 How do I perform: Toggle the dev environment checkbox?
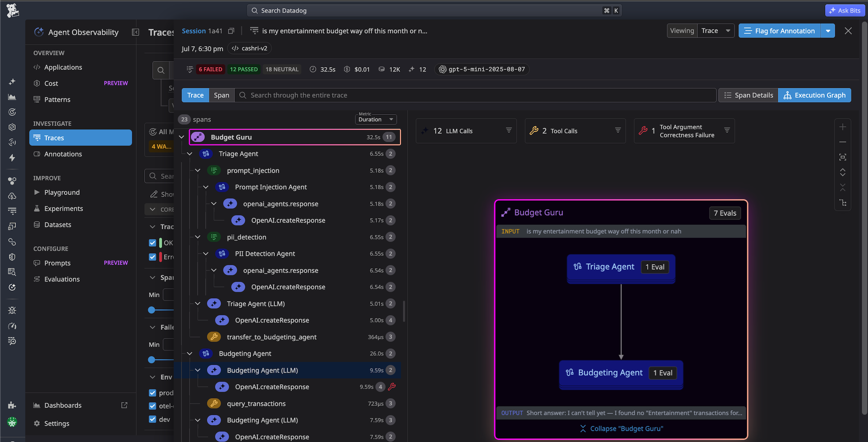153,419
